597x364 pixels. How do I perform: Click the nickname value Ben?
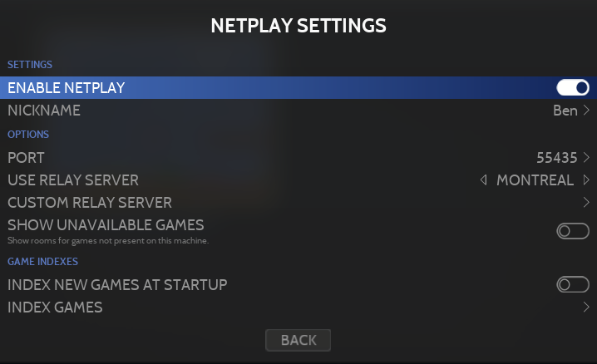pyautogui.click(x=565, y=111)
